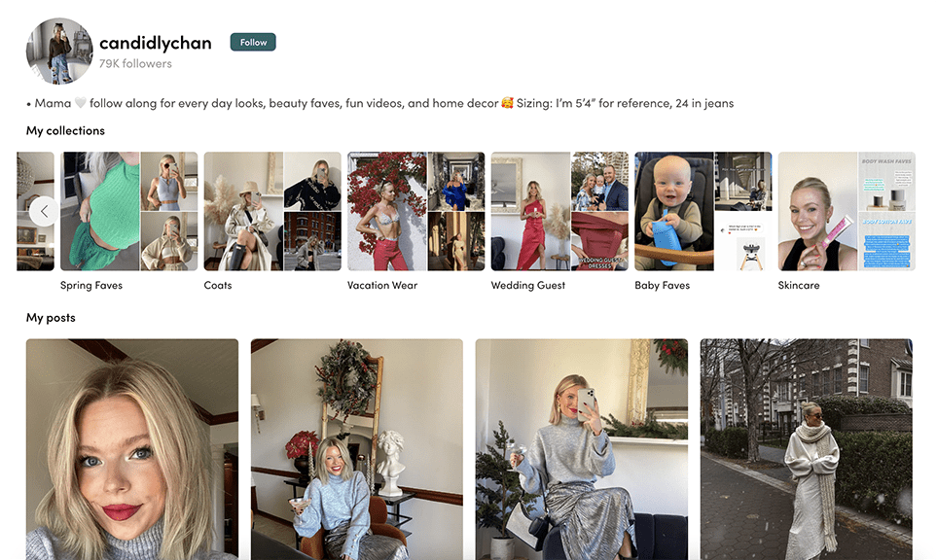
Task: Click the Vacation Wear label
Action: [382, 286]
